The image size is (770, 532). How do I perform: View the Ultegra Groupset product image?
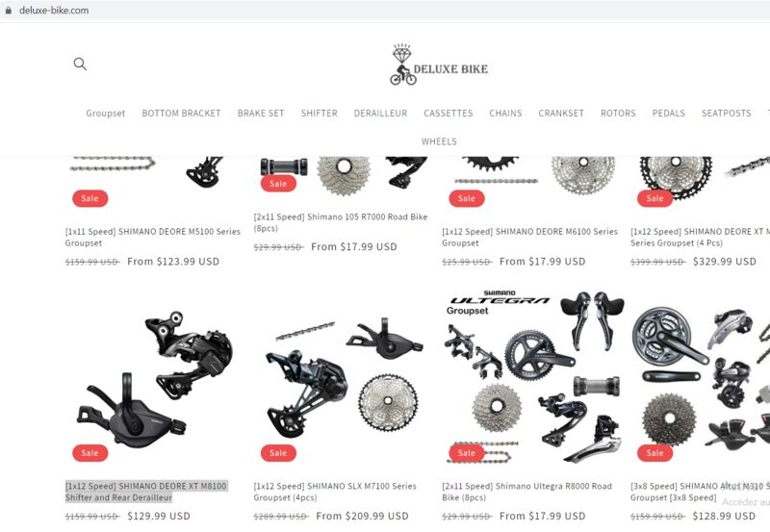(x=532, y=376)
